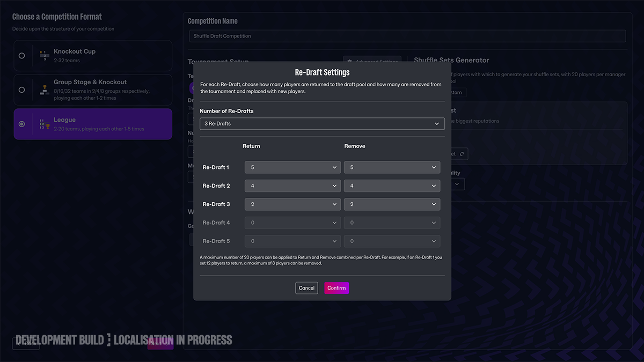Select Group Stage & Knockout radio button

click(x=21, y=90)
